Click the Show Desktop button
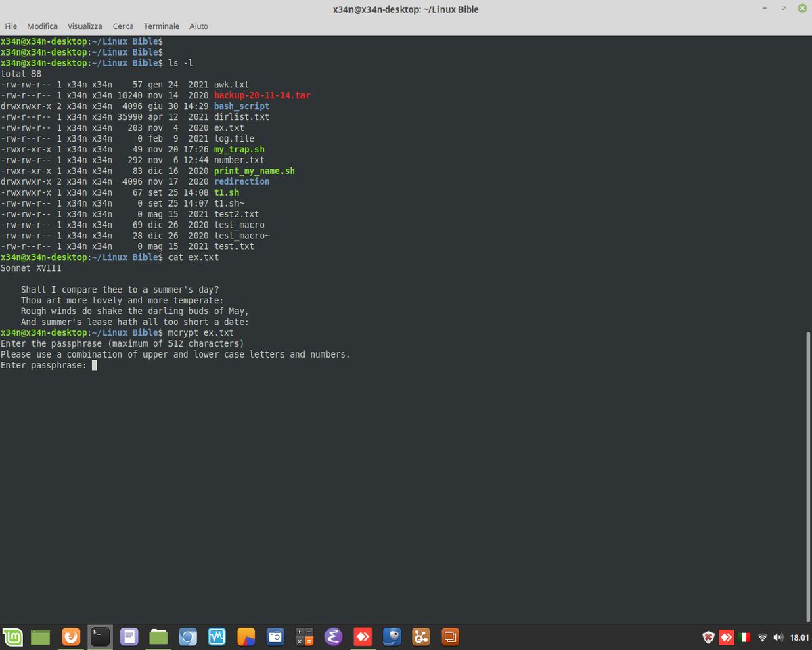Image resolution: width=812 pixels, height=650 pixels. pos(42,636)
